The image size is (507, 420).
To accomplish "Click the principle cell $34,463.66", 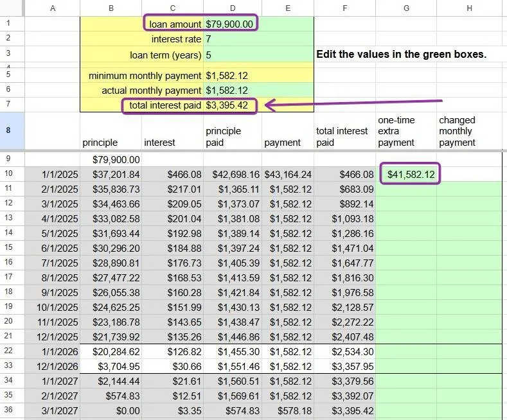I will click(111, 204).
